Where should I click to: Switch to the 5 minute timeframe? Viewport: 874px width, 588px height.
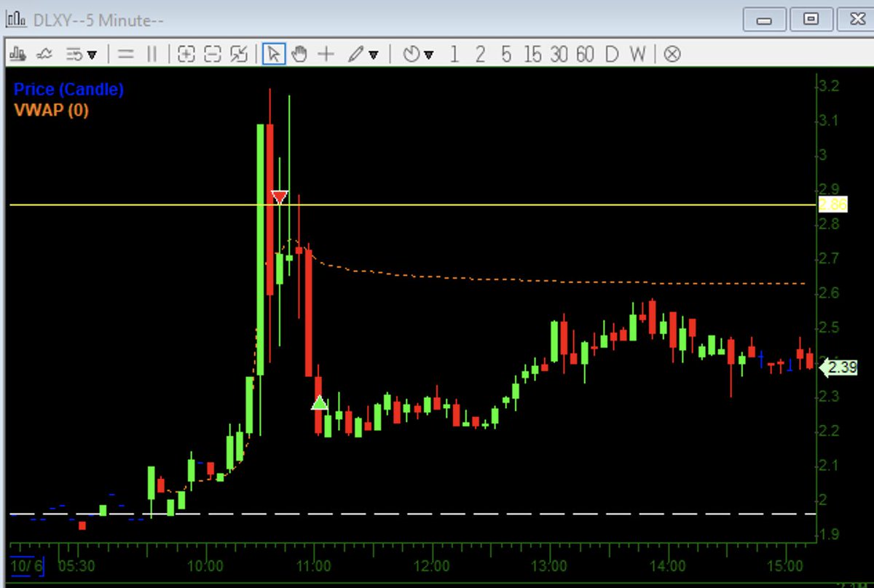505,54
